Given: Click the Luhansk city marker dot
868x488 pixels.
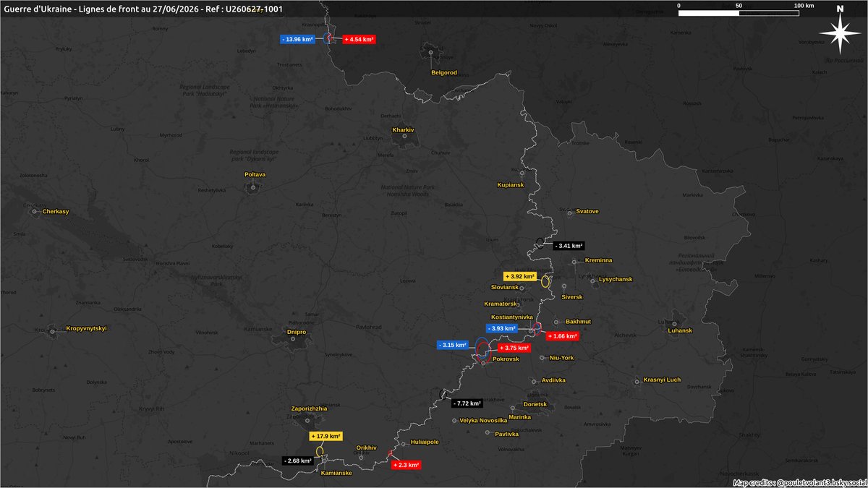Looking at the screenshot, I should click(673, 323).
